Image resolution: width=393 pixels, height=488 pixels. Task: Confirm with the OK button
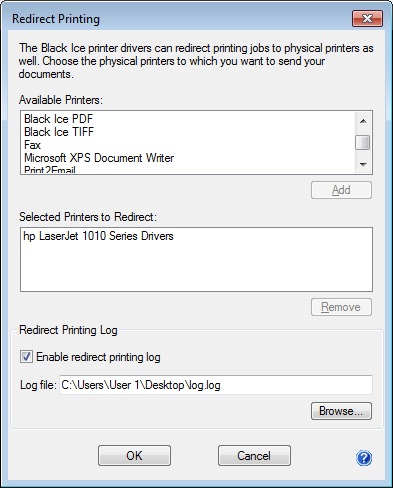pyautogui.click(x=134, y=456)
